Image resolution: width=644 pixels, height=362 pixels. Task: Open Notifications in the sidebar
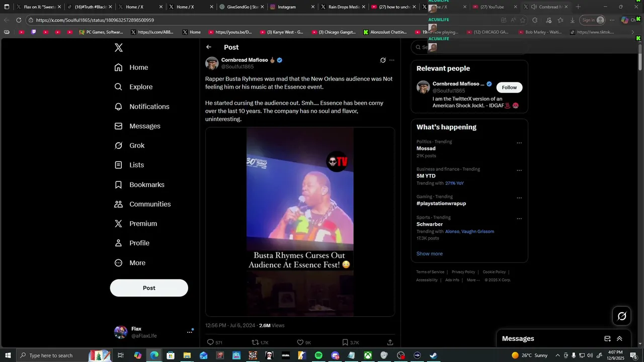pos(142,107)
